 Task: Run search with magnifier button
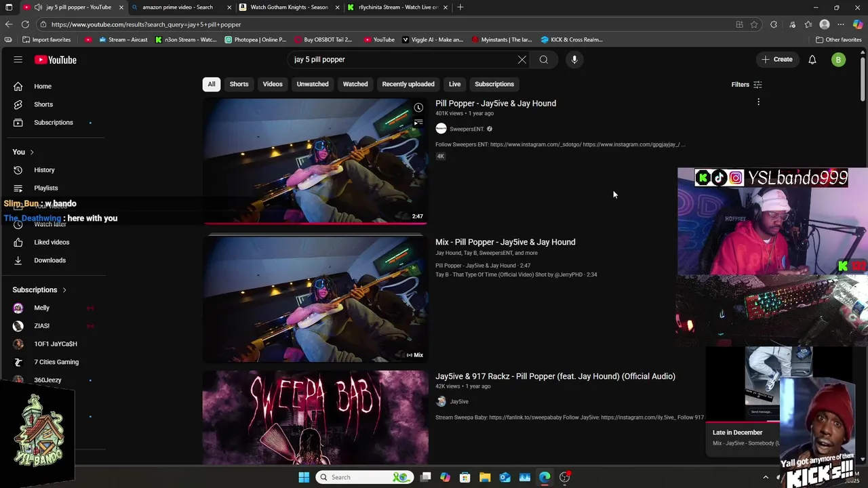pos(544,60)
